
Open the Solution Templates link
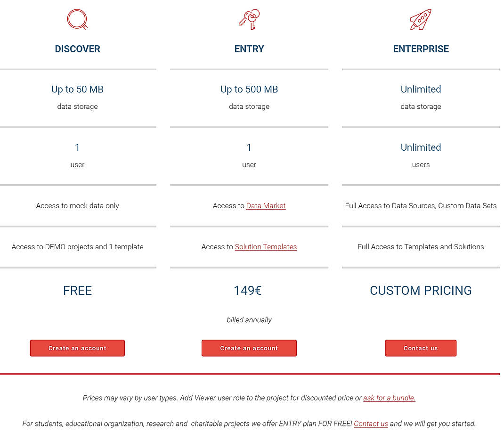[x=266, y=247]
